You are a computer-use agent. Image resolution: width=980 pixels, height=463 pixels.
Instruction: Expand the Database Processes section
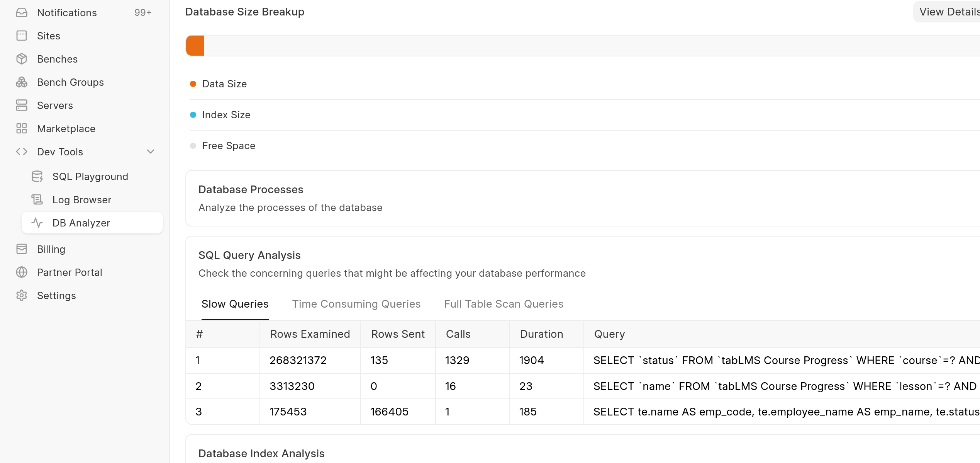click(x=251, y=190)
